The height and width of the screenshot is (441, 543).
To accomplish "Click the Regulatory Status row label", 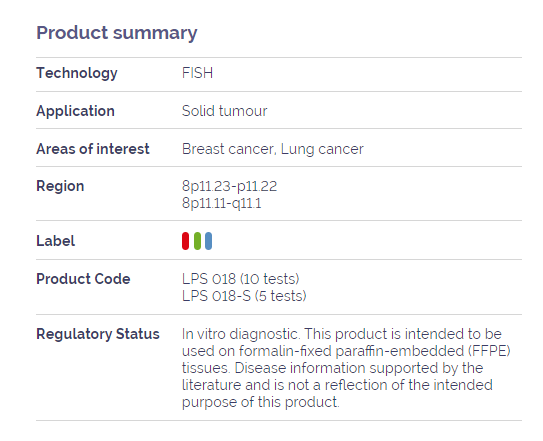I will pyautogui.click(x=98, y=334).
